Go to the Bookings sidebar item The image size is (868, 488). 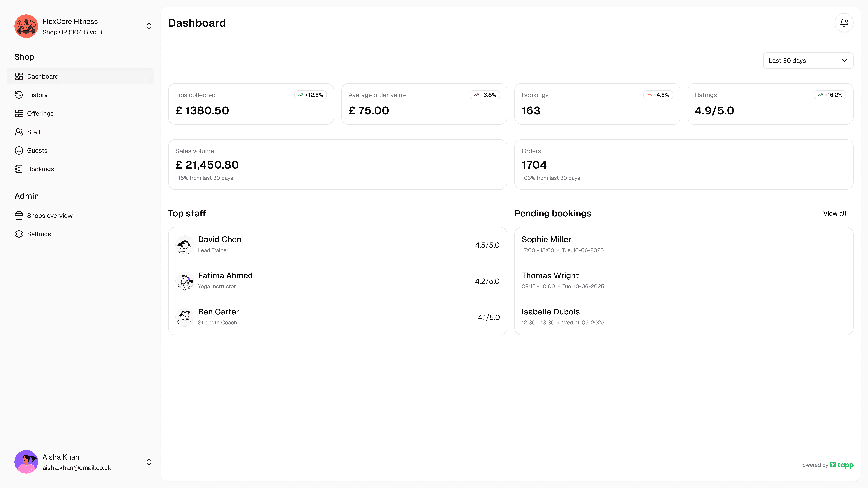tap(40, 169)
